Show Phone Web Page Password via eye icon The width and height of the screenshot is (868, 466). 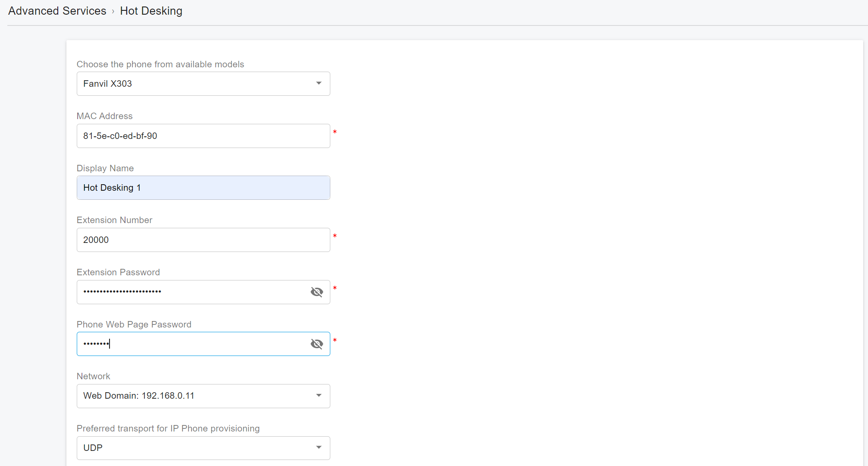pyautogui.click(x=317, y=344)
